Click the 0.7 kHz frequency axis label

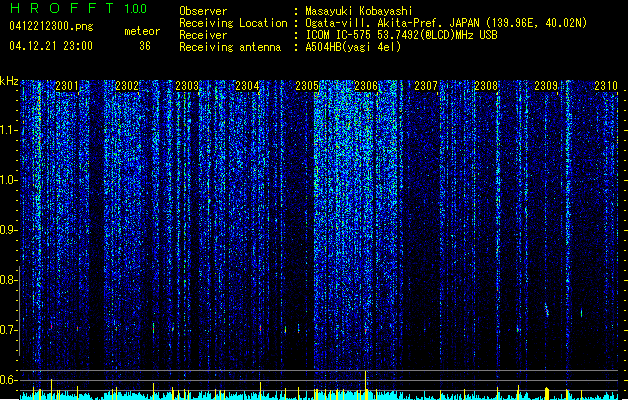click(8, 330)
